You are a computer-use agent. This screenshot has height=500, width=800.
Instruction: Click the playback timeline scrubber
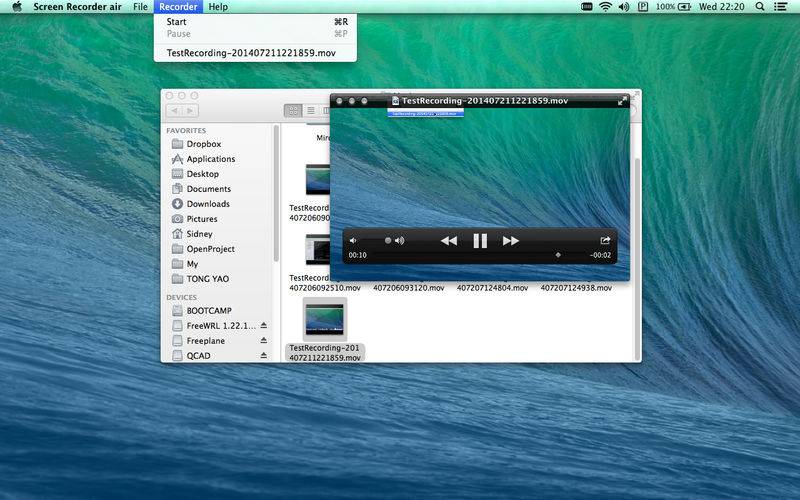478,255
